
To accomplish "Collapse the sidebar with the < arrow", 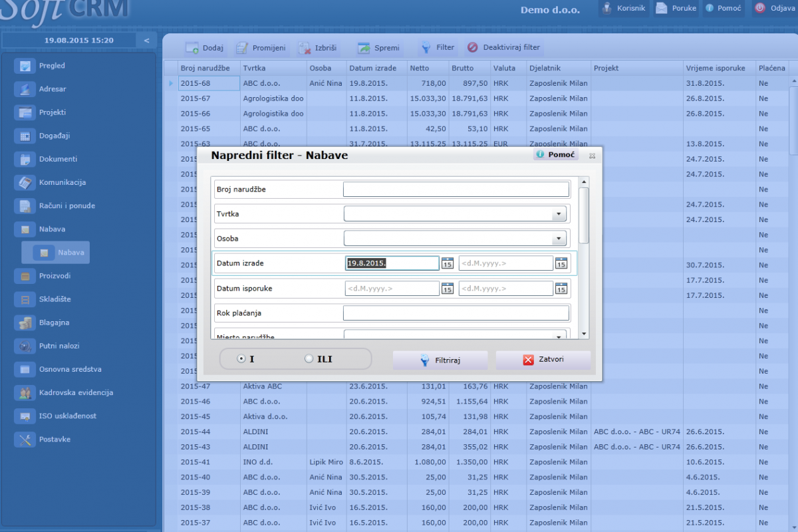I will [147, 41].
